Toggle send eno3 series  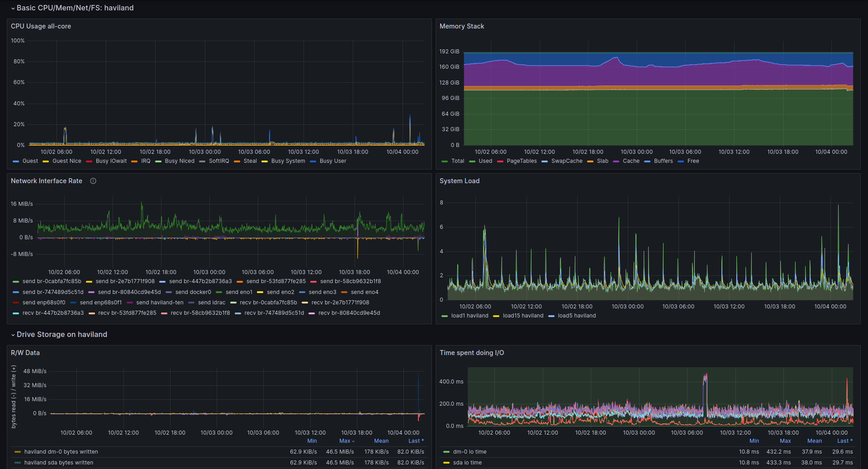323,292
